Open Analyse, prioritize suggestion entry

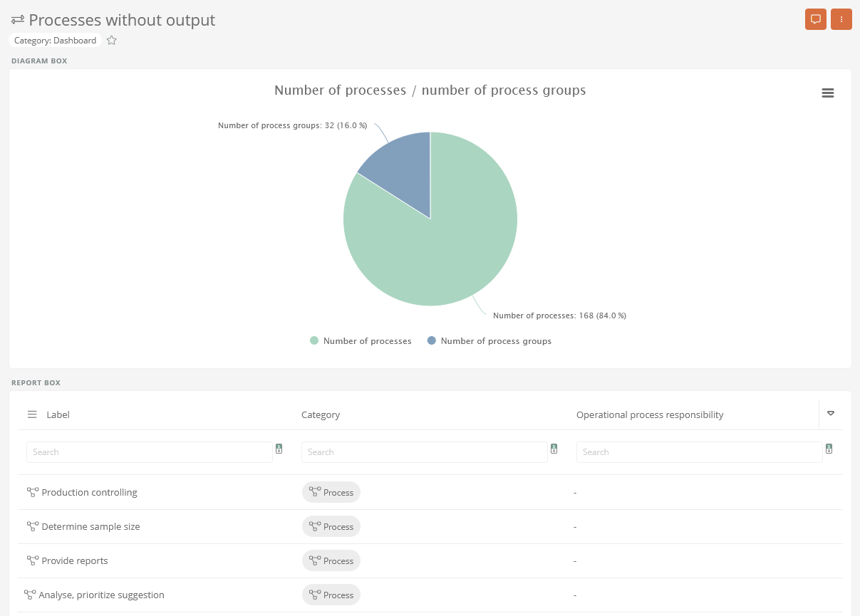coord(101,595)
